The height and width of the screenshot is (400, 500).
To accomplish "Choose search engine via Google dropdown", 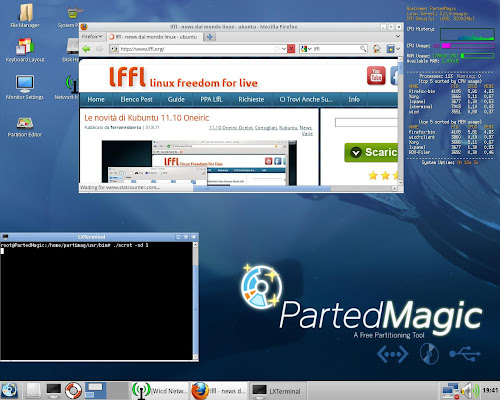I will click(306, 49).
